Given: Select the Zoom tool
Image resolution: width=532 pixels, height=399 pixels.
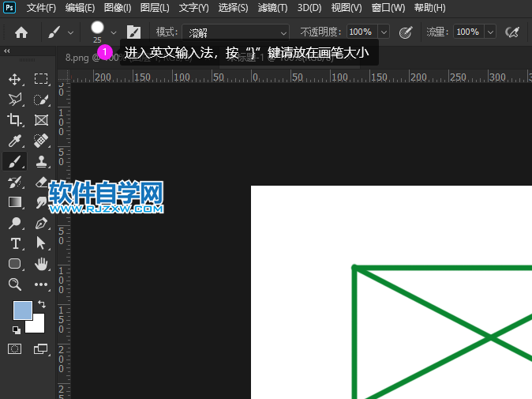Looking at the screenshot, I should click(14, 284).
